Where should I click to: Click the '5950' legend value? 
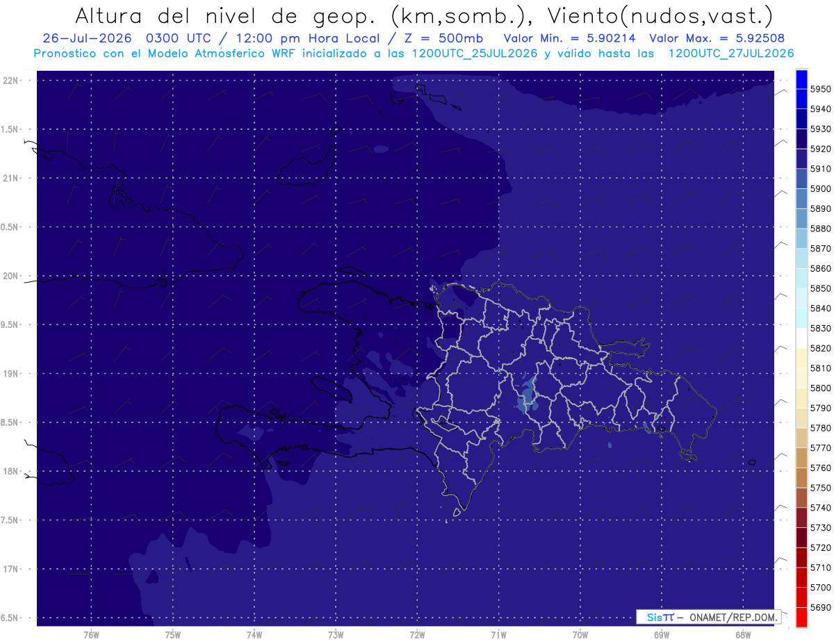pyautogui.click(x=821, y=89)
